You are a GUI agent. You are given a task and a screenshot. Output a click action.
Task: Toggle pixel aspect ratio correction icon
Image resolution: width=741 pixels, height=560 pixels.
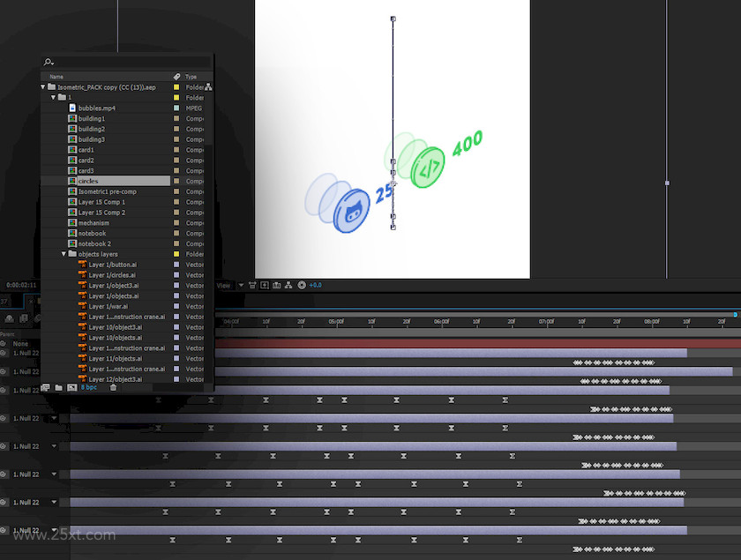pyautogui.click(x=252, y=285)
